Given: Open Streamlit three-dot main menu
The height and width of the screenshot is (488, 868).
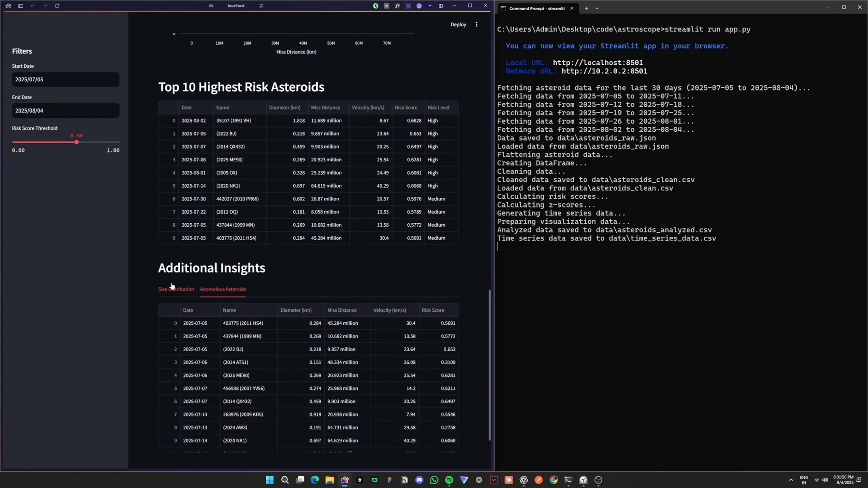Looking at the screenshot, I should (476, 25).
